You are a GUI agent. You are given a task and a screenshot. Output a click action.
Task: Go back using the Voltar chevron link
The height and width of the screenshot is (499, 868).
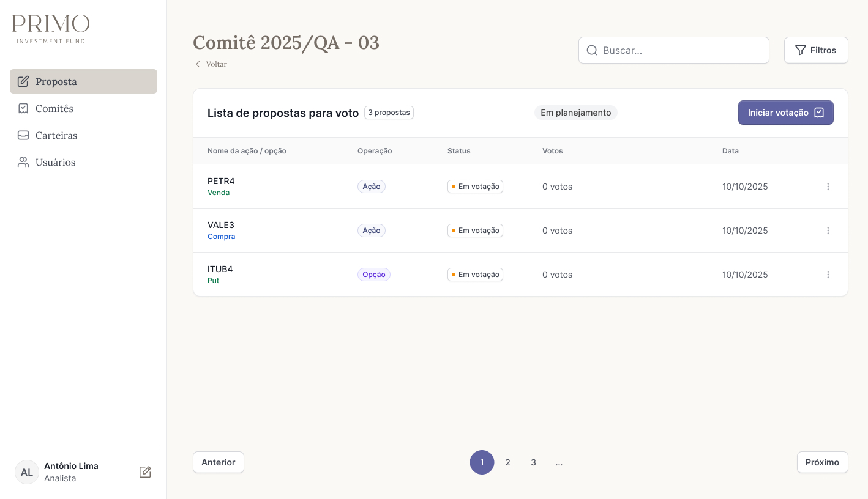[x=211, y=64]
